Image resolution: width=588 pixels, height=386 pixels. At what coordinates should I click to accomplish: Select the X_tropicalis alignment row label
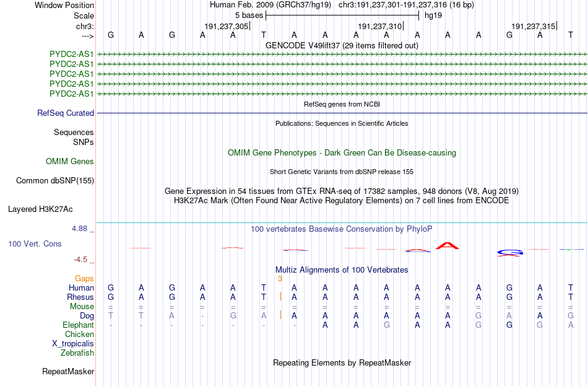click(73, 344)
